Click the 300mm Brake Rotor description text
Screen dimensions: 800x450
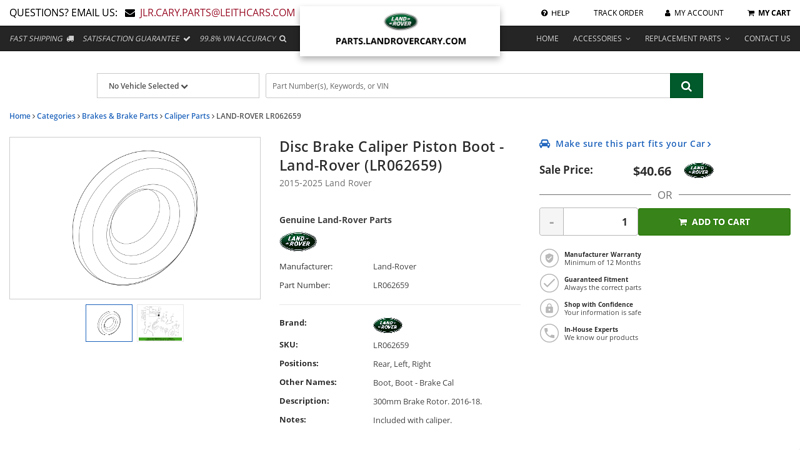click(428, 402)
